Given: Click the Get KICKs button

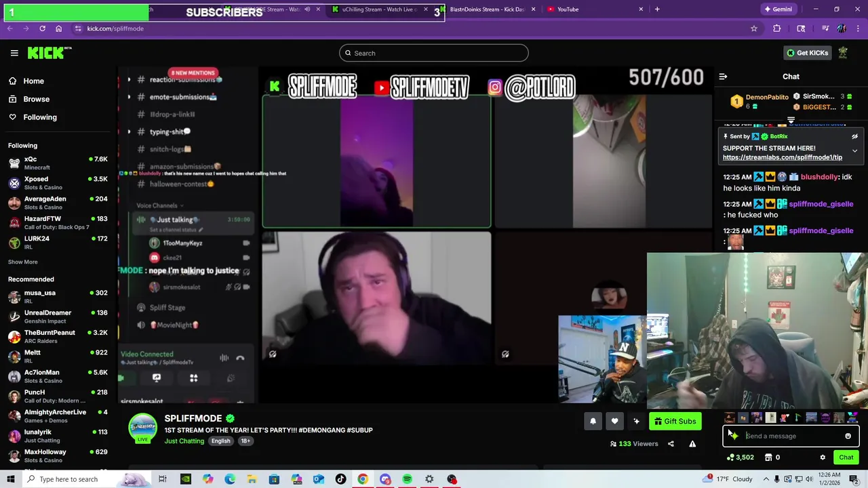Looking at the screenshot, I should tap(807, 53).
